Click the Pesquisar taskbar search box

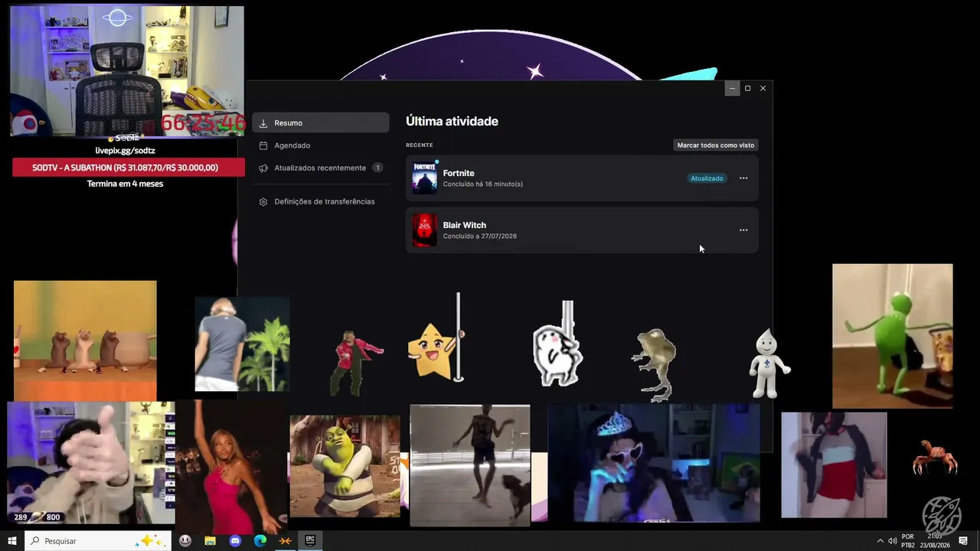point(99,541)
